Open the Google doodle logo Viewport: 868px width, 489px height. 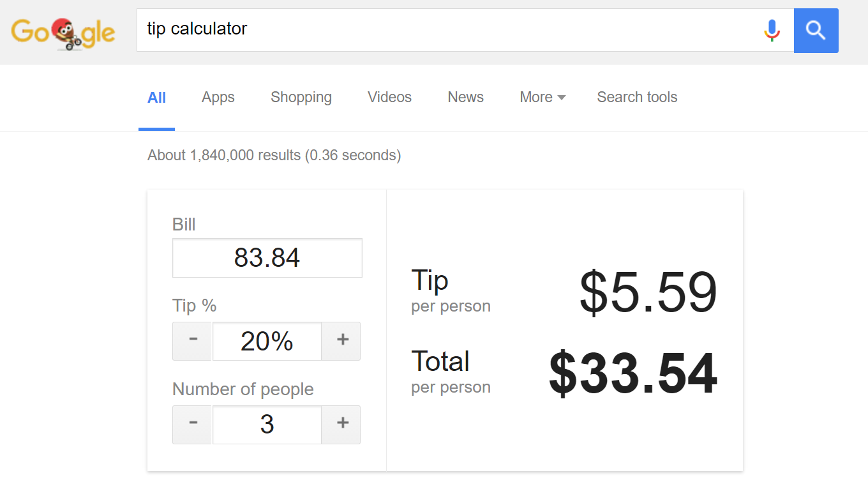(63, 33)
